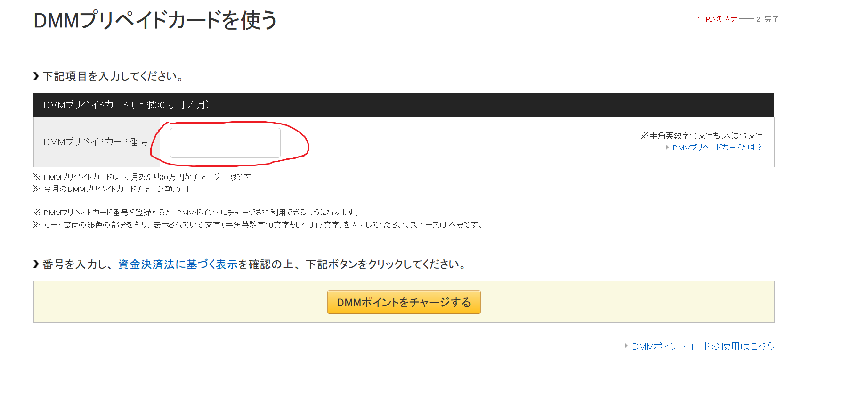Click the triangle arrow beside DMMポイントコードの使用はこちら
The image size is (868, 396).
click(x=626, y=346)
